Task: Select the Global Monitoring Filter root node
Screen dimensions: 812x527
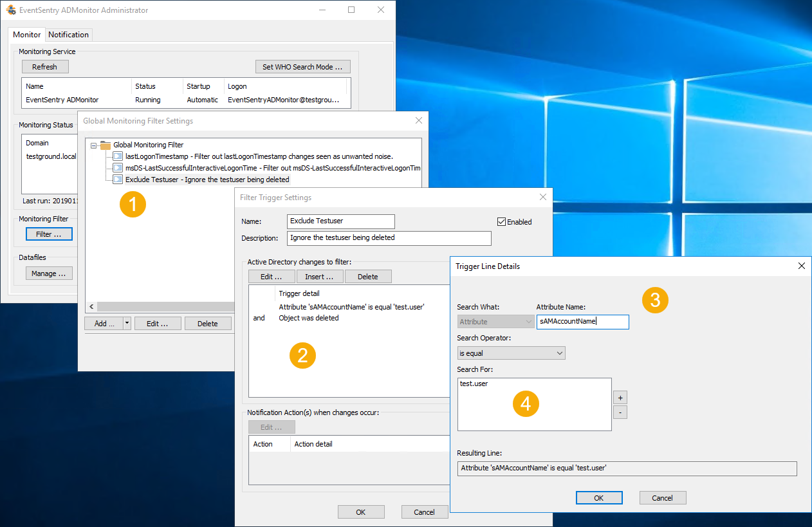Action: coord(148,145)
